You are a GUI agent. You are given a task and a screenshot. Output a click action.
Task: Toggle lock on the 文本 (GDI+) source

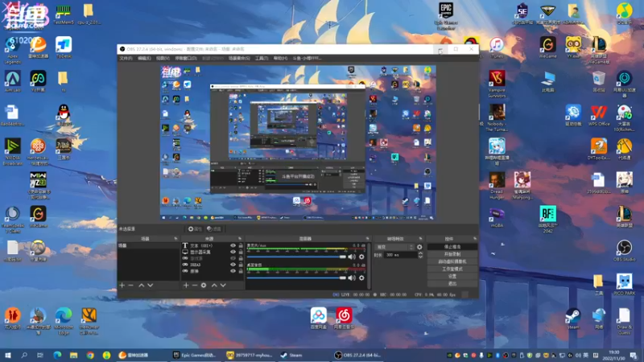point(241,245)
